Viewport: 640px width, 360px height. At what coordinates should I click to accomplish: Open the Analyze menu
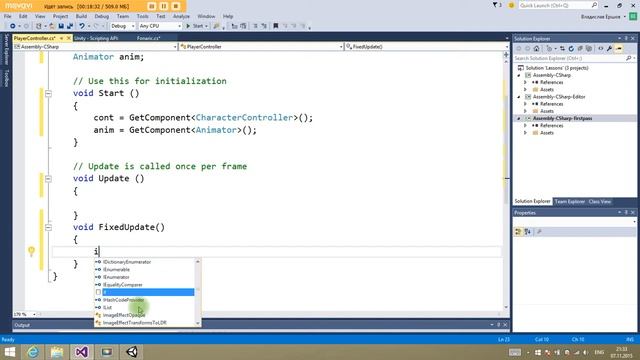tap(181, 16)
